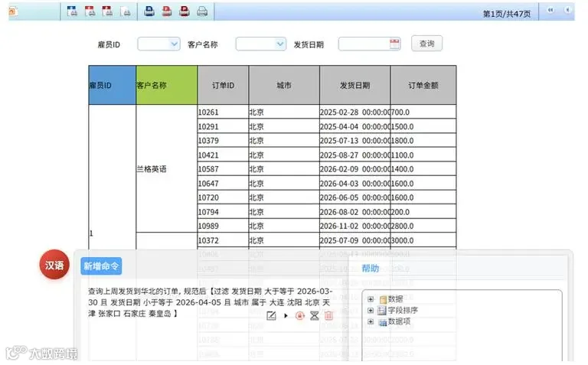Click the orange icon at toolbar left

12,11
